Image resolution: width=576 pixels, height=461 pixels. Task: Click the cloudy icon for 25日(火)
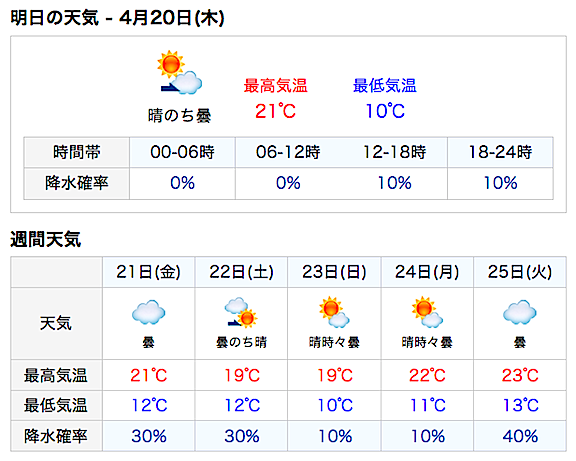coord(520,313)
